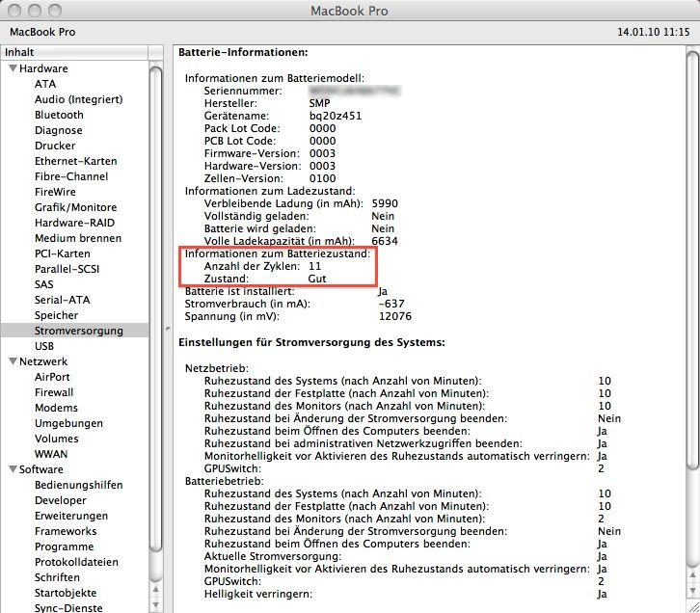Click the Batterie-Informationen heading
700x613 pixels.
click(x=243, y=52)
